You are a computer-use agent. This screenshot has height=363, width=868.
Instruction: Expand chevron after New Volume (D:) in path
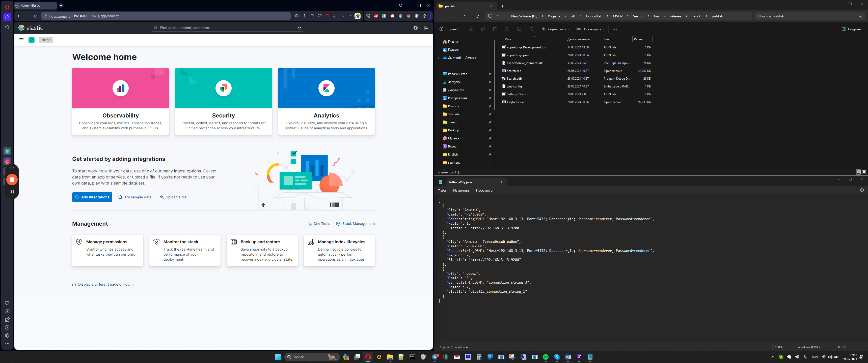click(542, 16)
